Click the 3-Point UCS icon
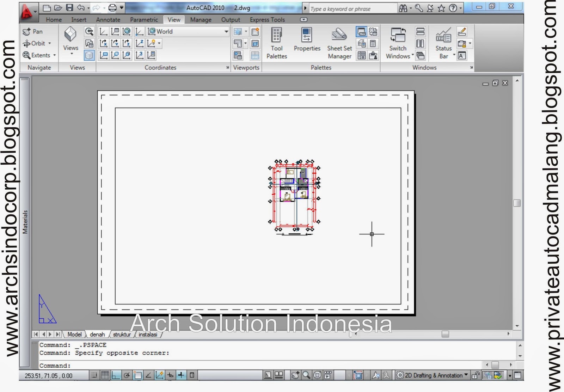564x392 pixels. click(x=140, y=55)
